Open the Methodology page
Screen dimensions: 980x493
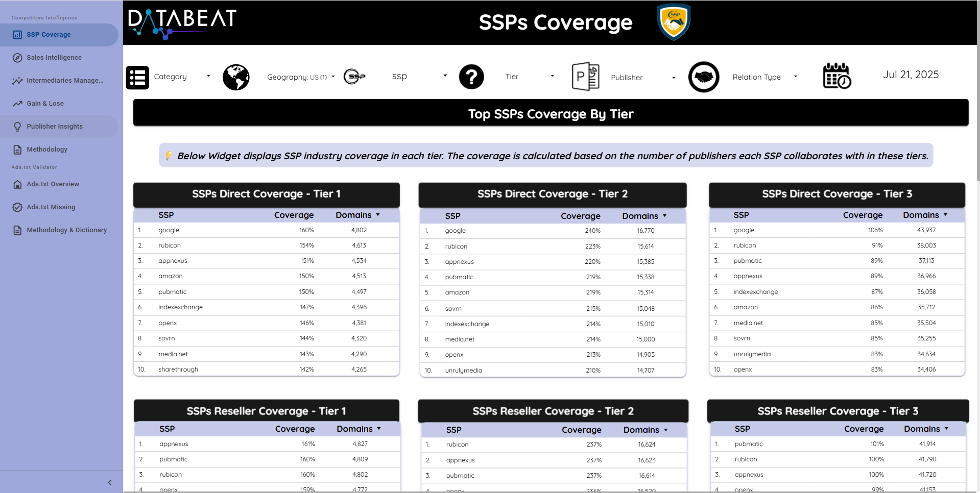pyautogui.click(x=59, y=150)
